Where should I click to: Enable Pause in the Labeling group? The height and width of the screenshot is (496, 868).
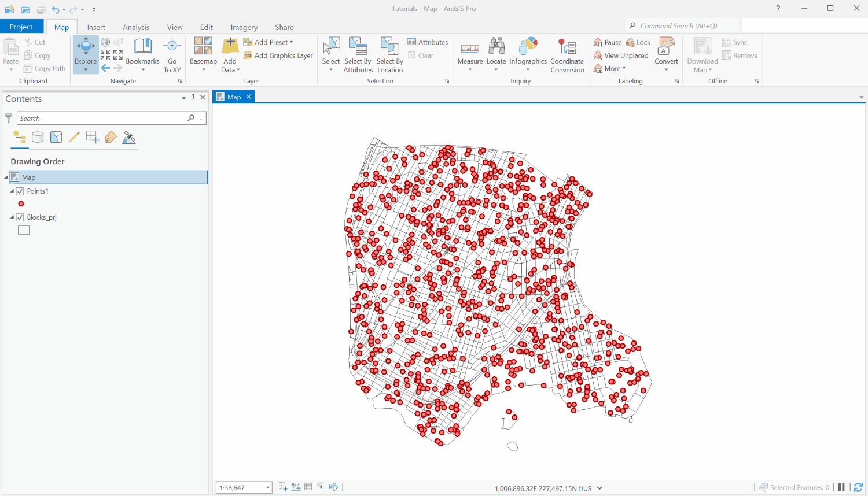coord(606,42)
